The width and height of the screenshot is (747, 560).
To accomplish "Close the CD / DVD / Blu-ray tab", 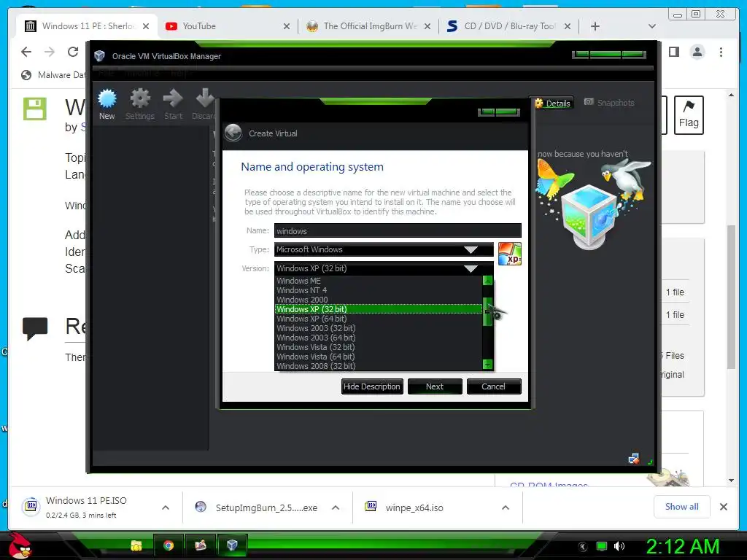I will click(x=568, y=26).
